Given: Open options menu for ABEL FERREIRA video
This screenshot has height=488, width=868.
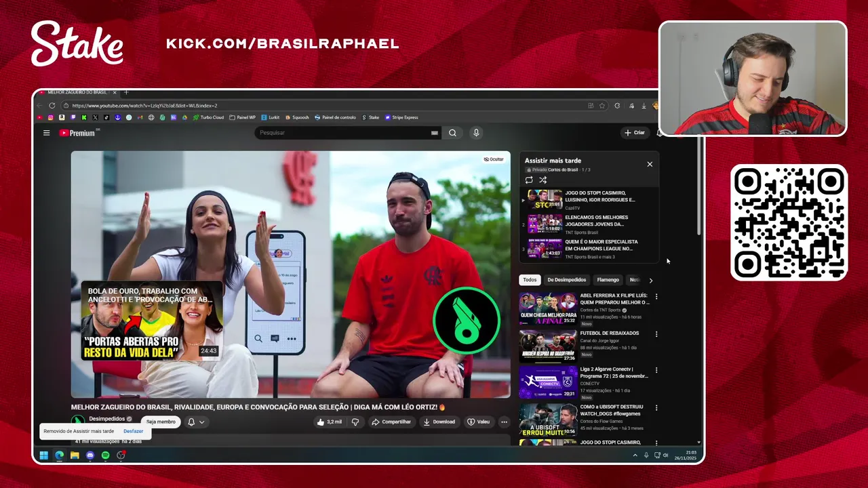Looking at the screenshot, I should (656, 296).
